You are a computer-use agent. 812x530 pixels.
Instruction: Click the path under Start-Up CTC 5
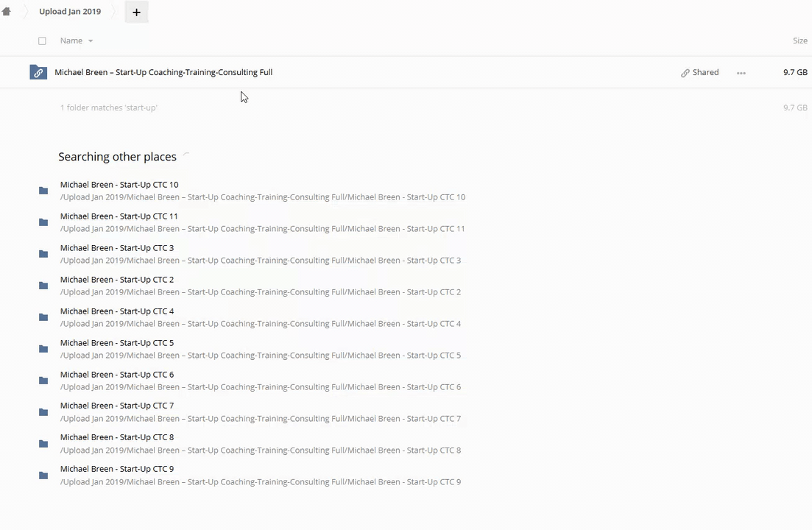(261, 356)
